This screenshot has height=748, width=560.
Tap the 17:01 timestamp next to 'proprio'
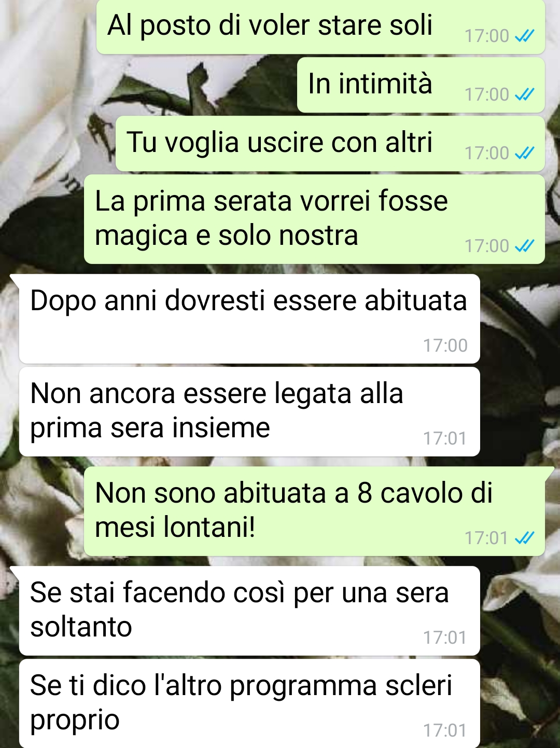[445, 730]
